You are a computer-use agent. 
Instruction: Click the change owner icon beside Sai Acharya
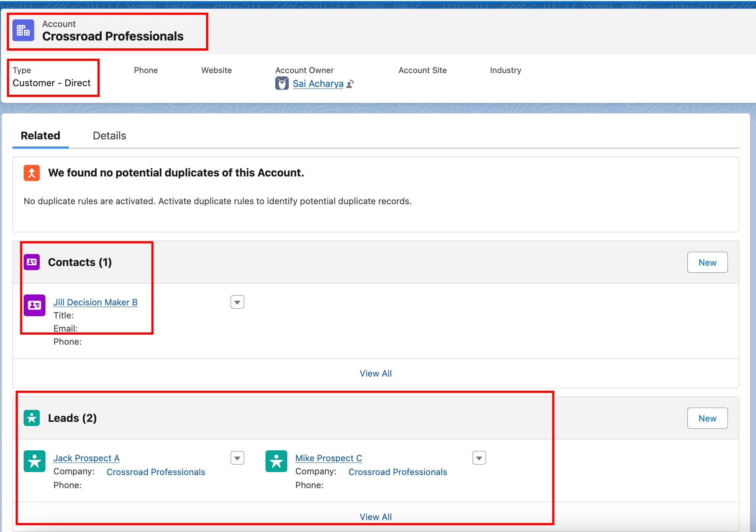coord(350,84)
